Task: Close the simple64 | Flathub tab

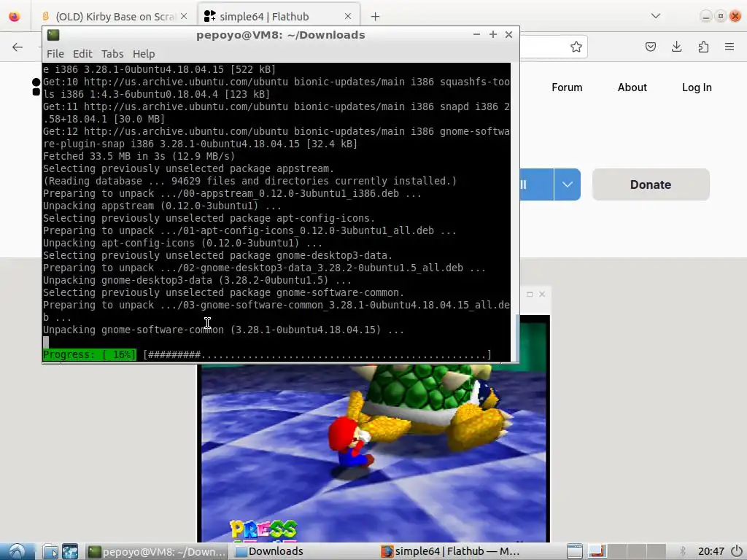Action: click(x=348, y=16)
